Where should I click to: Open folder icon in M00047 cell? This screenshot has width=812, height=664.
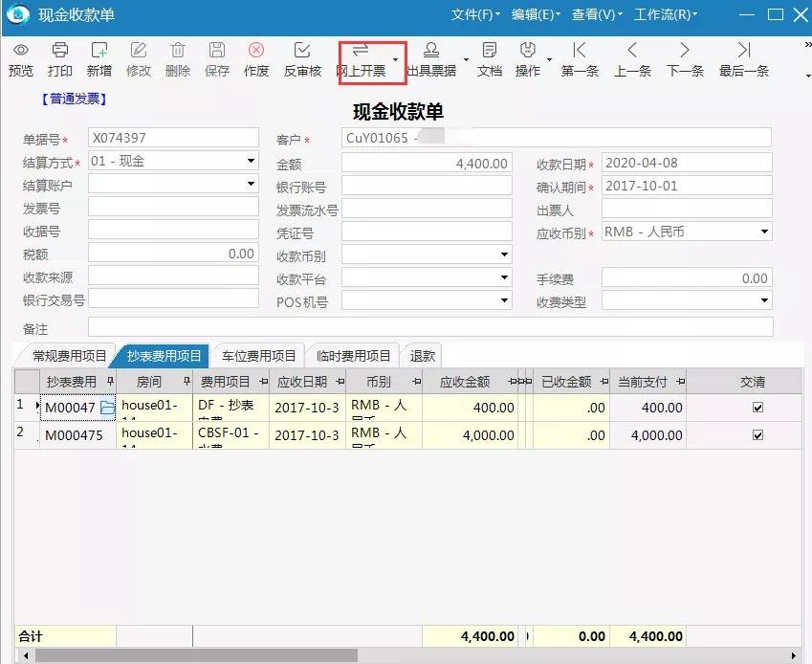pos(107,408)
